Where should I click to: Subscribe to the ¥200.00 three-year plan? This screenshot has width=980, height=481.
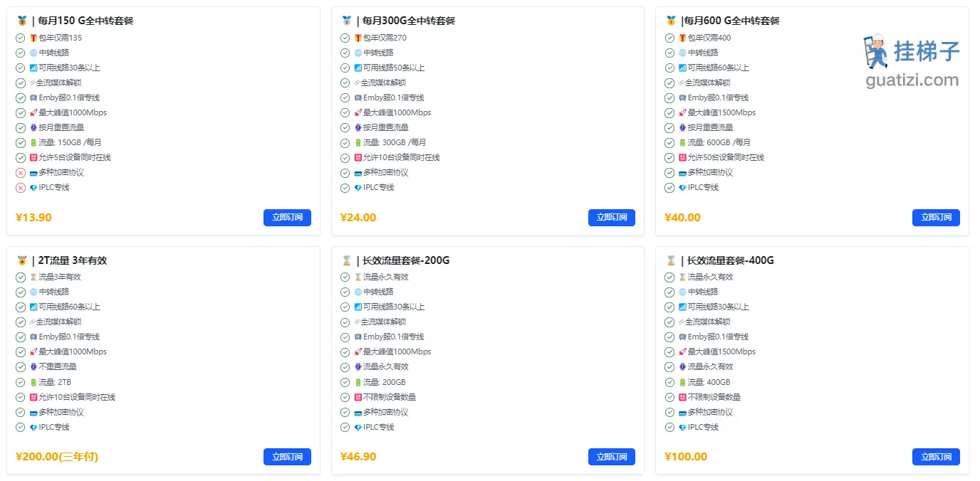coord(287,457)
